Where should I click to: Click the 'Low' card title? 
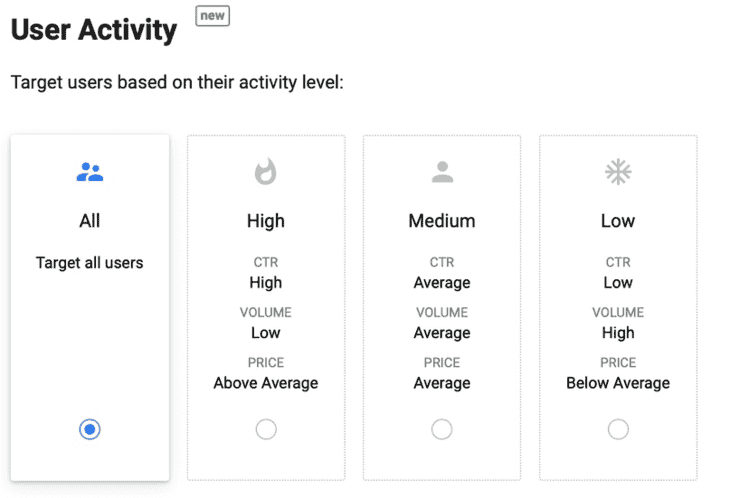tap(618, 221)
